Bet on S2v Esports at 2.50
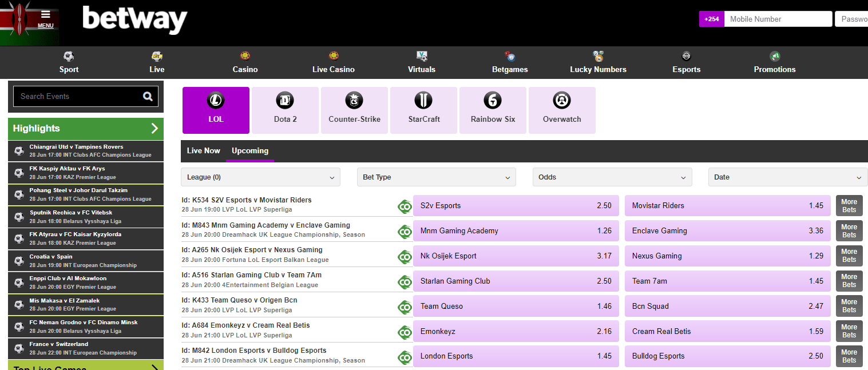868x370 pixels. pyautogui.click(x=516, y=206)
